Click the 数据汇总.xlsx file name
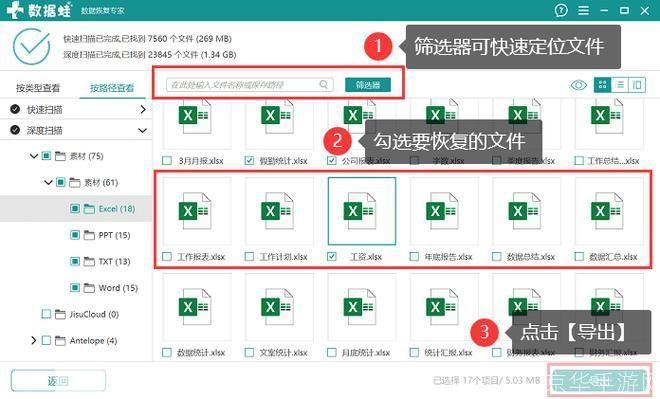Screen dimensions: 660x399 (x=613, y=257)
